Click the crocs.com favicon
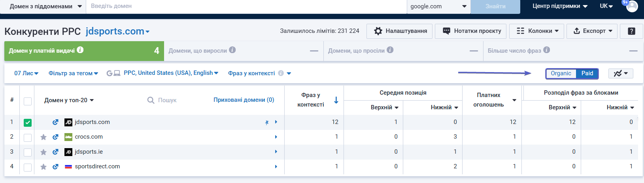Viewport: 644px width, 183px height. pyautogui.click(x=68, y=137)
